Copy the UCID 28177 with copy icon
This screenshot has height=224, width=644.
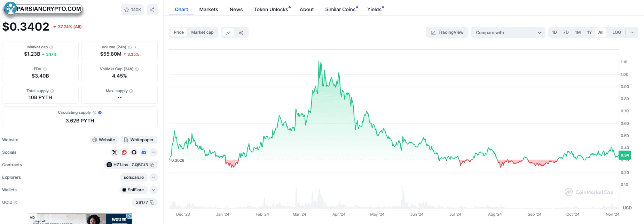(x=152, y=202)
